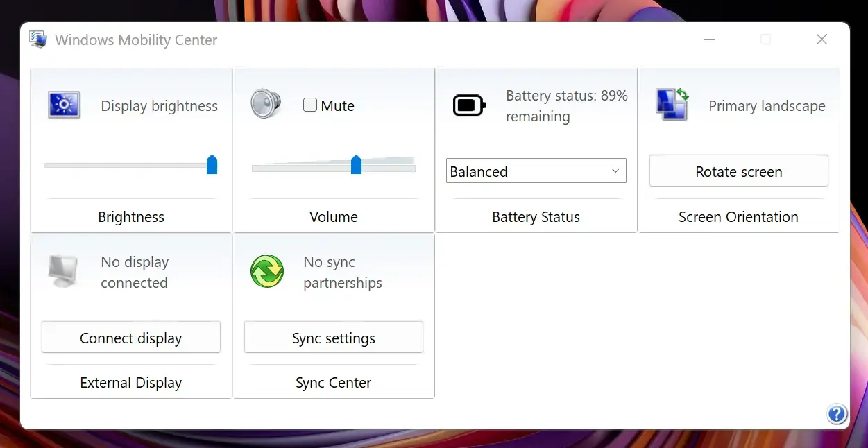The image size is (868, 448).
Task: Click the green Sync Center icon
Action: [267, 271]
